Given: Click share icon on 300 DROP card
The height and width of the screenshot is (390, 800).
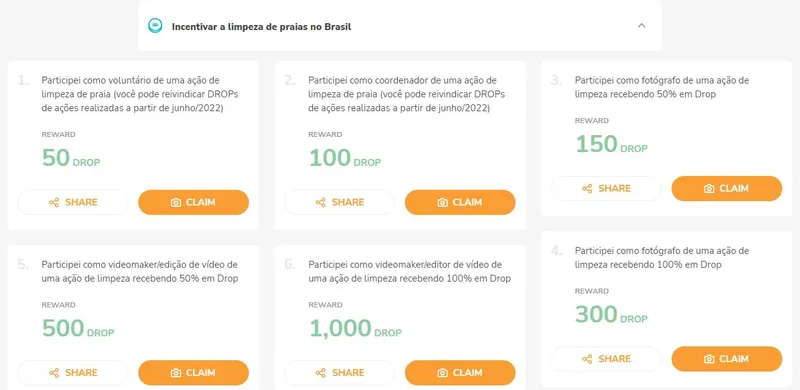Looking at the screenshot, I should pyautogui.click(x=587, y=359).
